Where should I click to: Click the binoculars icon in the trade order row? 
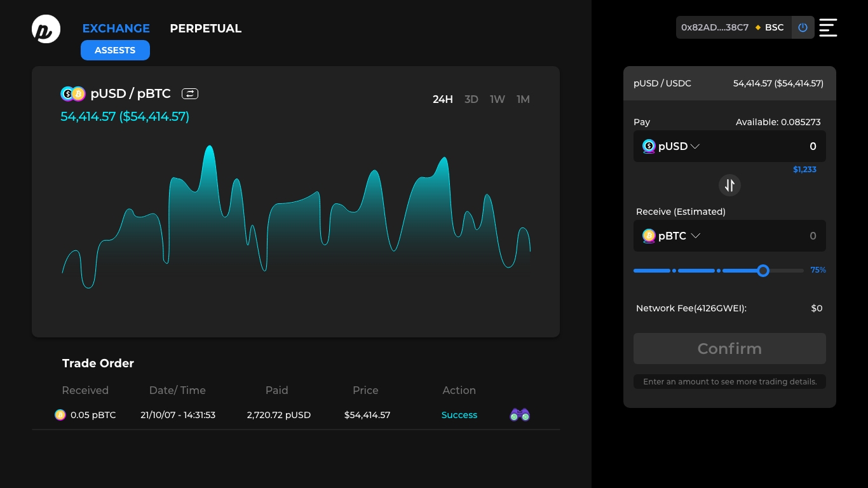(x=520, y=415)
